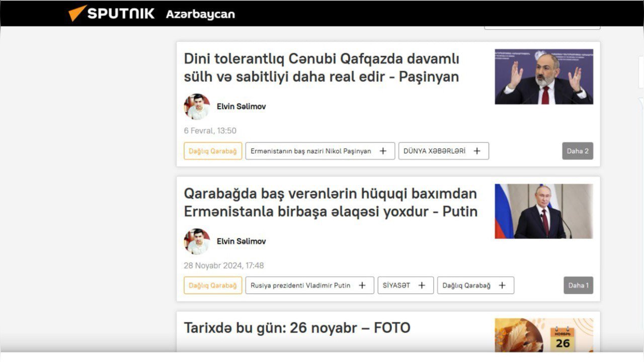644x362 pixels.
Task: Add Vladimir Putin tag via plus icon
Action: pos(362,286)
